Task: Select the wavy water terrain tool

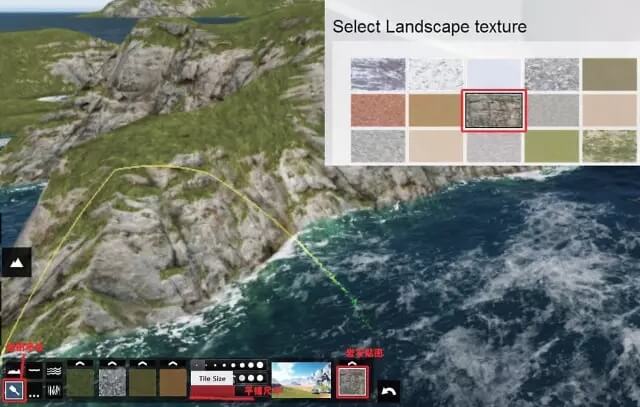Action: pos(55,370)
